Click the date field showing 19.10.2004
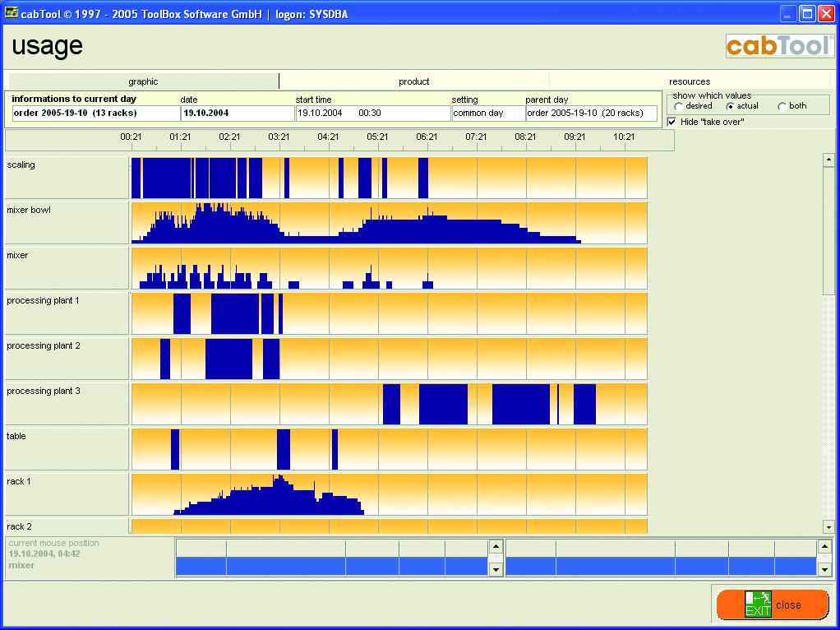This screenshot has width=840, height=630. [x=238, y=113]
